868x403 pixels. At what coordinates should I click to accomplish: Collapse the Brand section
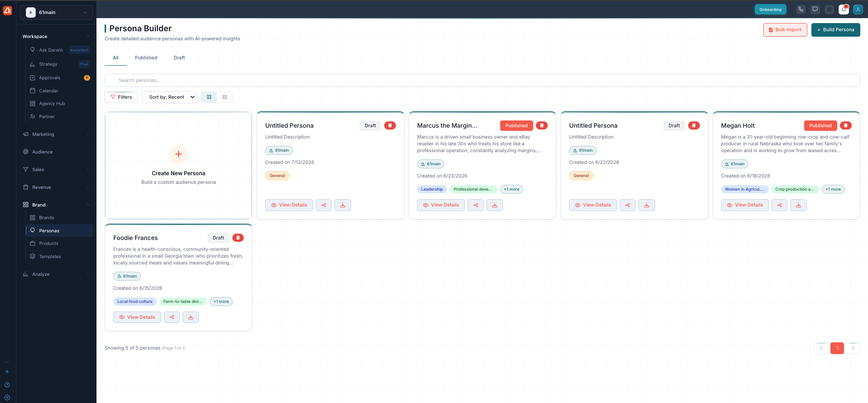tap(56, 205)
